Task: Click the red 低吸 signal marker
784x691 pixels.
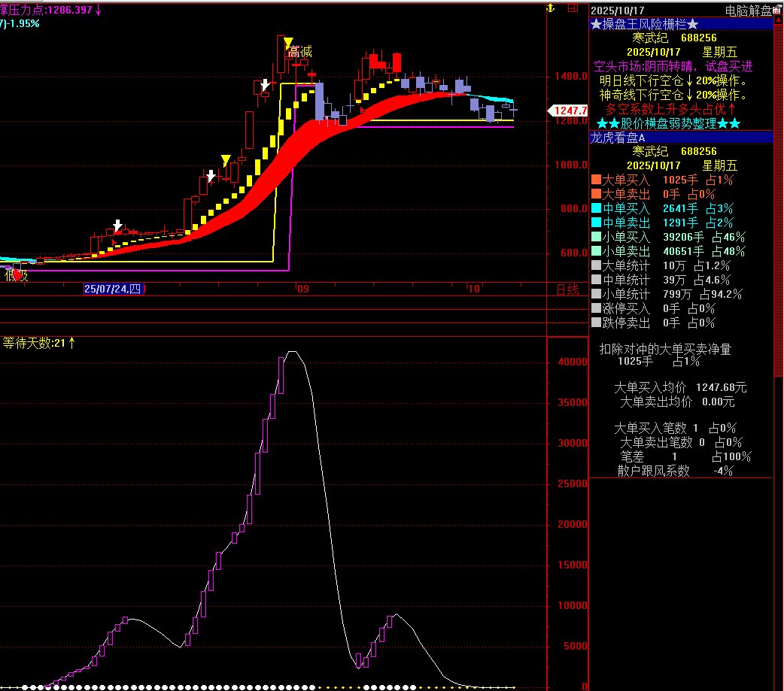Action: coord(17,275)
